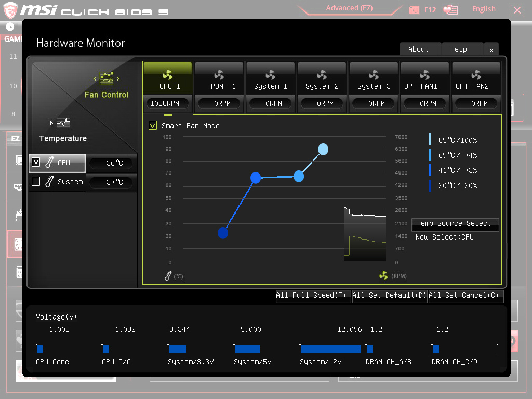Click the fan icon on the System 2 tab
The image size is (532, 399).
click(x=322, y=75)
